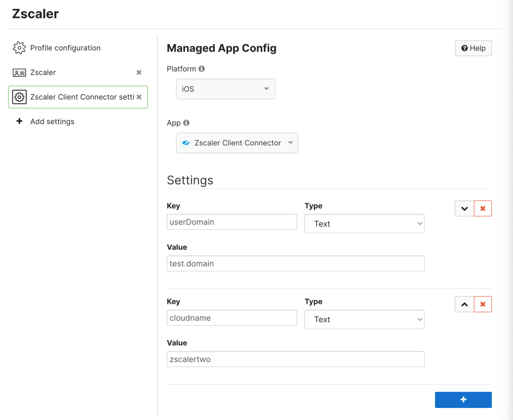Viewport: 513px width, 420px height.
Task: Select Zscaler Client Connector settings item
Action: click(x=80, y=97)
